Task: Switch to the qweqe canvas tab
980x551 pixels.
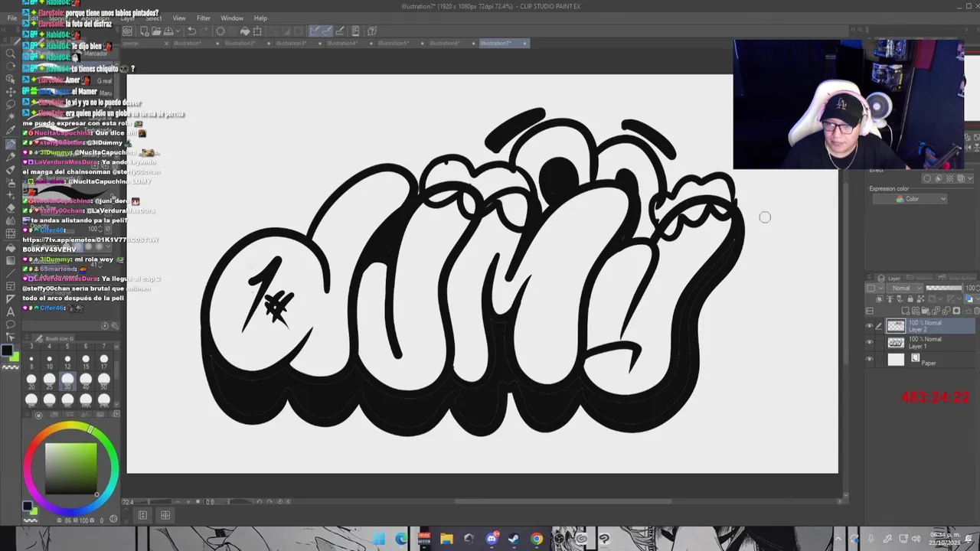Action: [x=131, y=43]
